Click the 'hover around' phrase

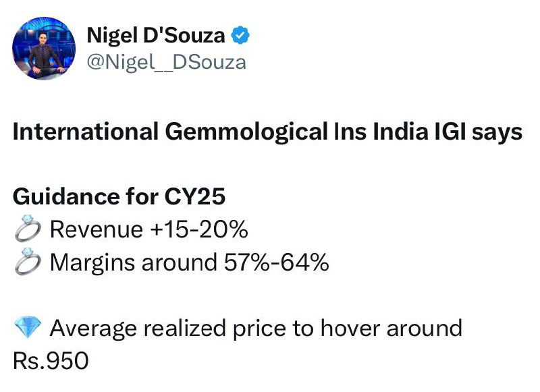pyautogui.click(x=391, y=328)
